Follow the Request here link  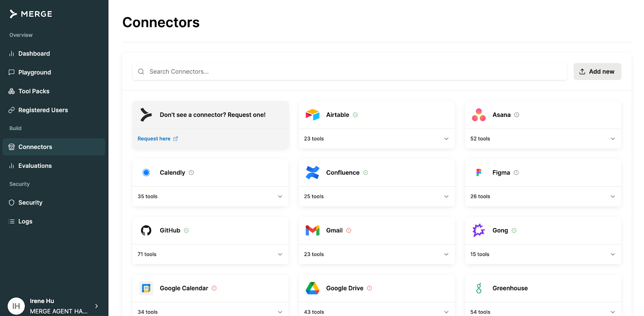point(157,139)
